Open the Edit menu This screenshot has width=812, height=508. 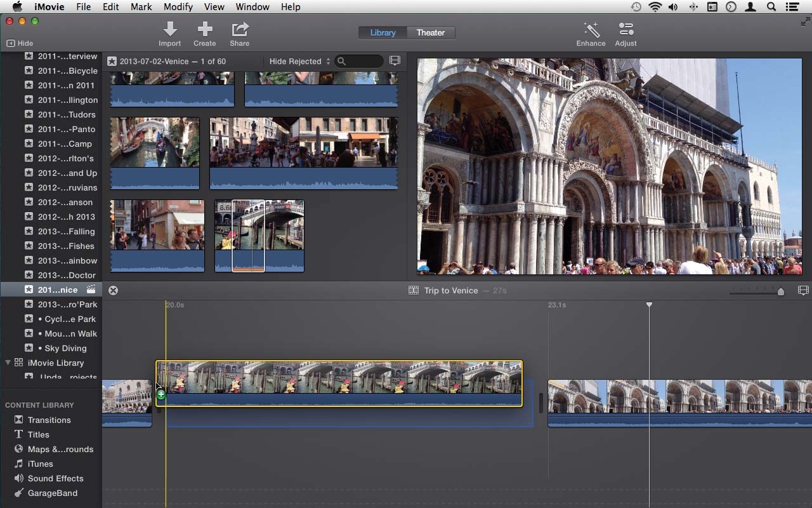[x=110, y=7]
